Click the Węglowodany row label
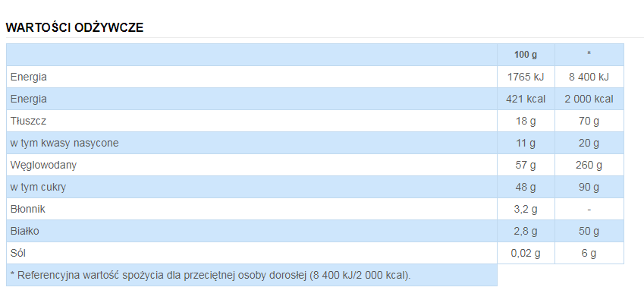 click(x=43, y=166)
